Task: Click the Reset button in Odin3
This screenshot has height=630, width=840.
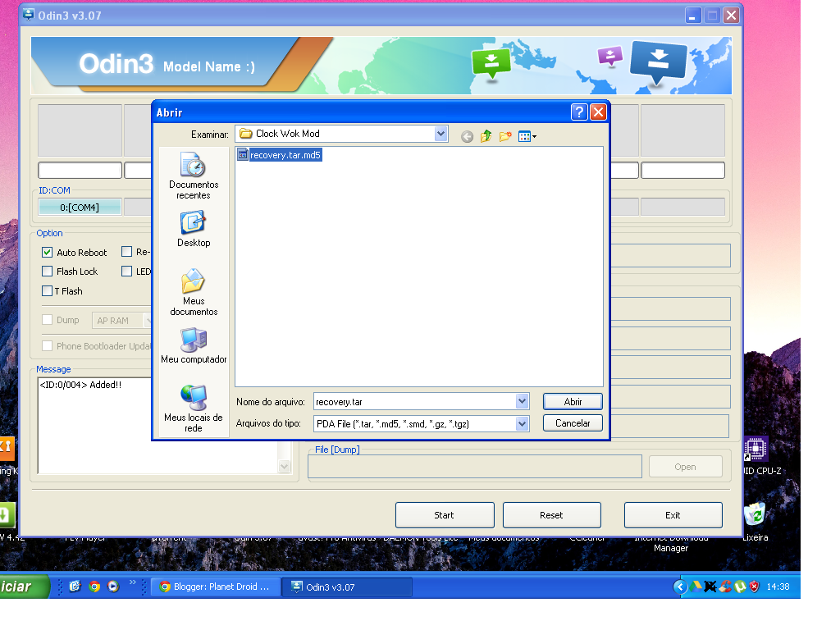Action: point(551,515)
